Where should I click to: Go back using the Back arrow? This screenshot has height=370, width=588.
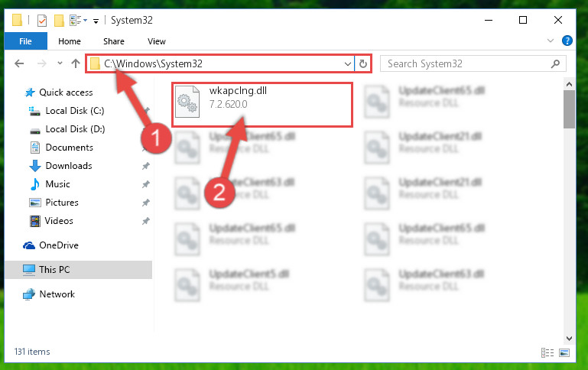pos(19,63)
